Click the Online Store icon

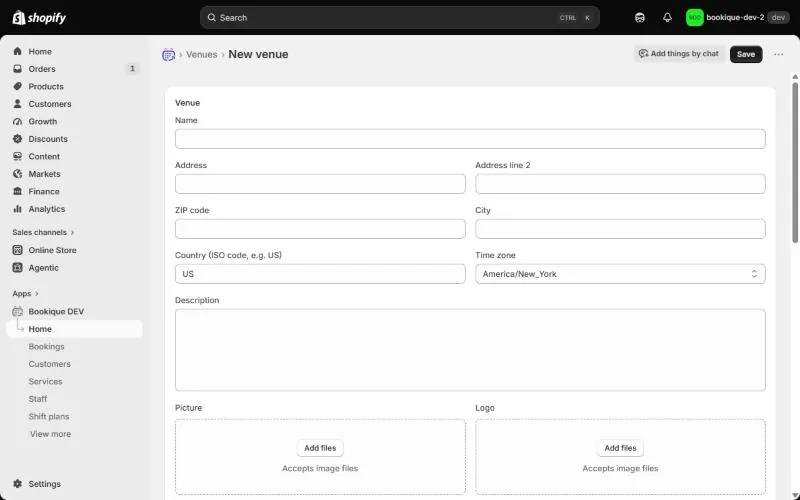coord(17,250)
